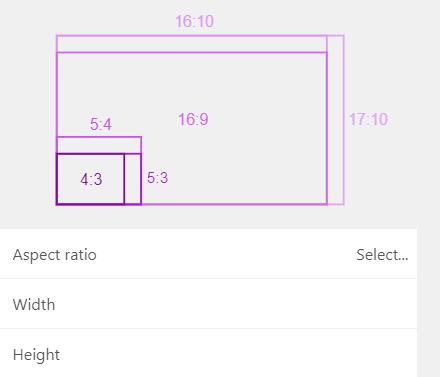Click the Aspect ratio row label
The width and height of the screenshot is (440, 377).
click(x=55, y=255)
